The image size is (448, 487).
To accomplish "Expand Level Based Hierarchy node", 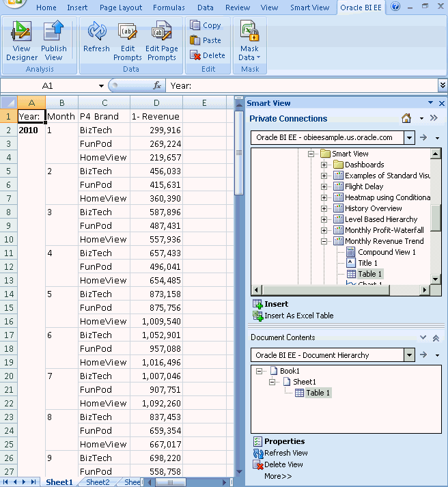I will [324, 219].
